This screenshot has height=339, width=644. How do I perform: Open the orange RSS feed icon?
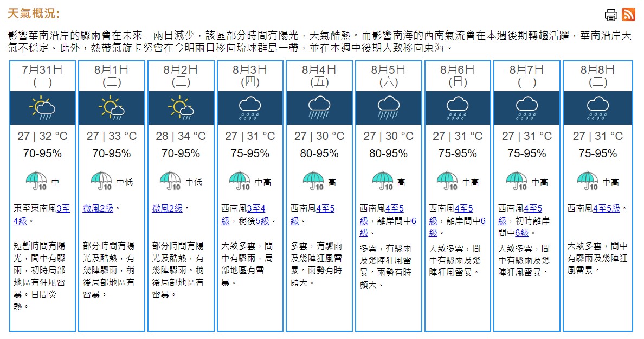[629, 15]
